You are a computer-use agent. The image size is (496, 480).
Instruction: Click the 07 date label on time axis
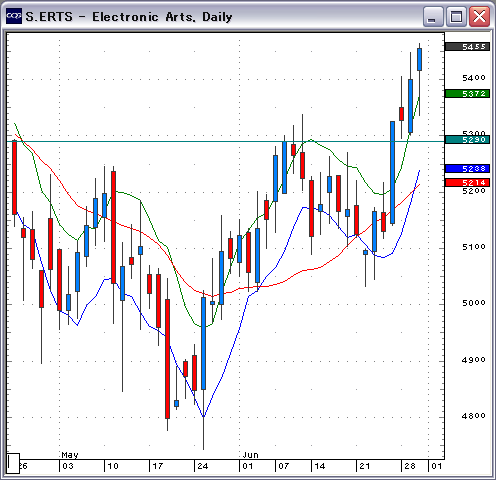click(283, 466)
